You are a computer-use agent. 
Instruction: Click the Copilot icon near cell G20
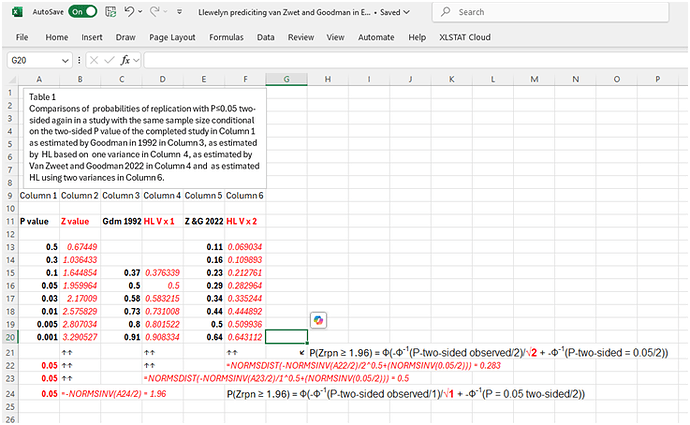pos(319,320)
